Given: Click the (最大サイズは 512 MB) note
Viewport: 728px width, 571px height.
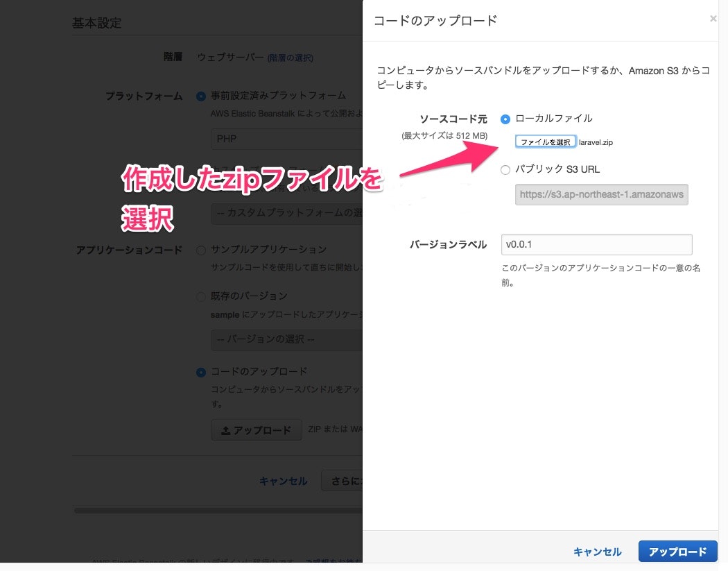Looking at the screenshot, I should [x=444, y=136].
